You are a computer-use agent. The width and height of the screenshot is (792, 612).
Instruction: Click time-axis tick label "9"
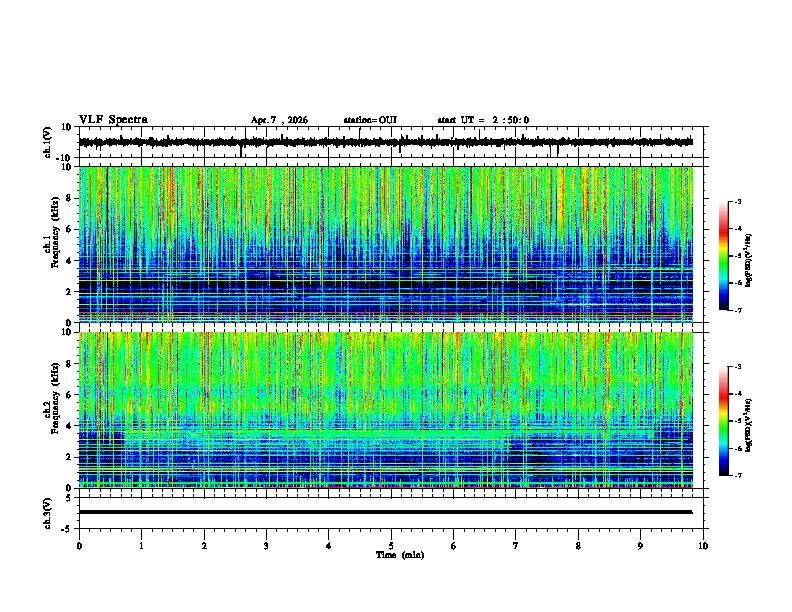[x=640, y=546]
